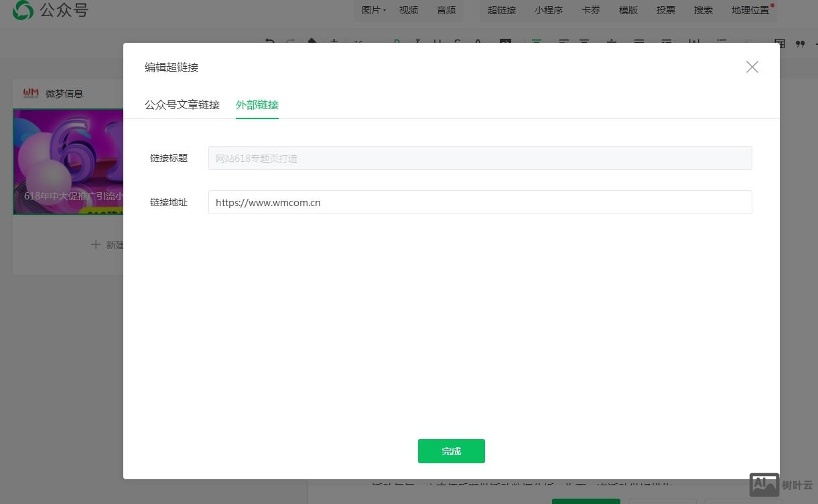Click the 链接地址 URL input field
The image size is (818, 504).
(x=480, y=202)
